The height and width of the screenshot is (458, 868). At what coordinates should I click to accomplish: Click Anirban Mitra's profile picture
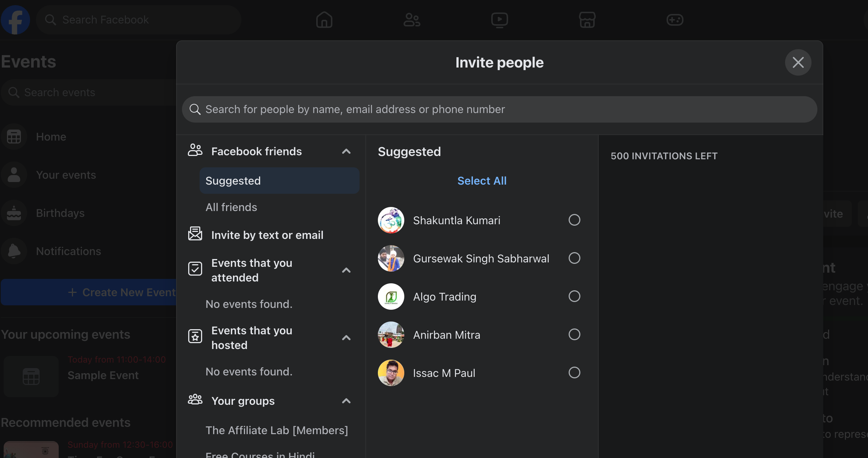pos(391,335)
